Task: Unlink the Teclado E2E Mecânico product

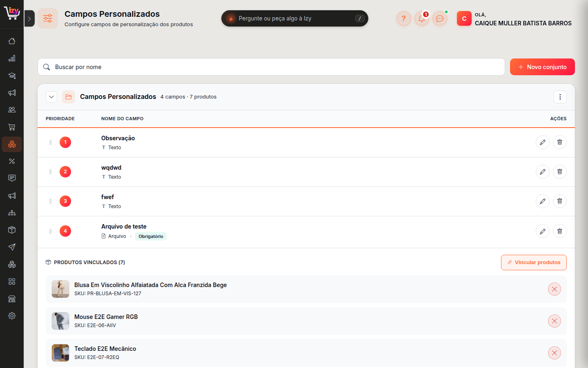Action: click(x=555, y=353)
